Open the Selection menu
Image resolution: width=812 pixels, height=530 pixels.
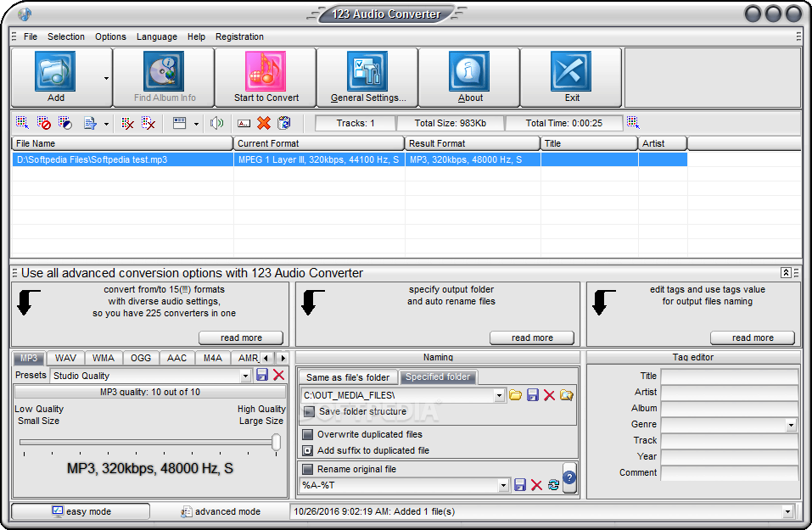[66, 36]
